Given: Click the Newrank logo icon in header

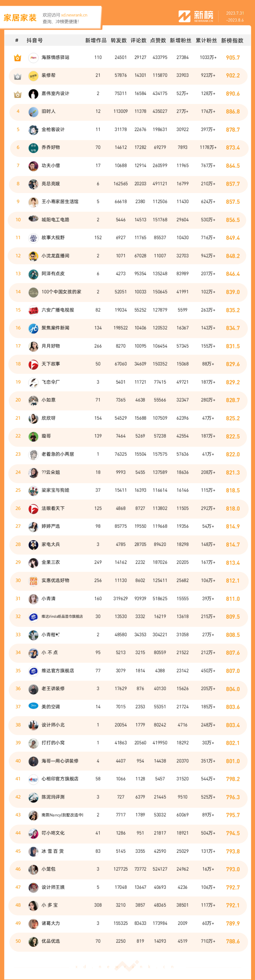Looking at the screenshot, I should 184,16.
